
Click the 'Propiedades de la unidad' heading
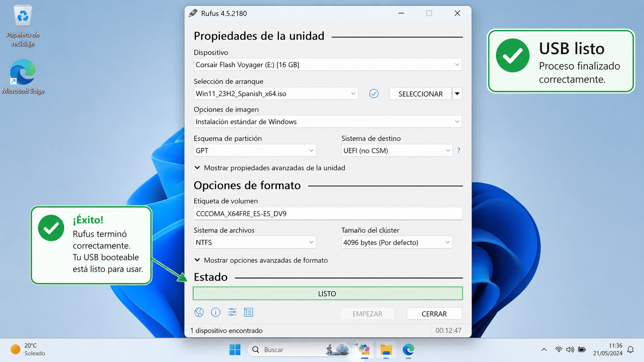click(x=259, y=36)
